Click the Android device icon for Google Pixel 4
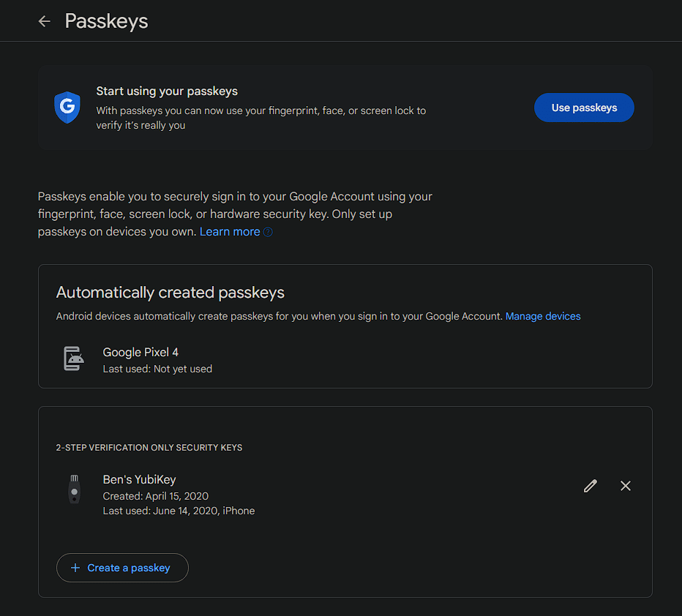This screenshot has height=616, width=682. coord(73,358)
